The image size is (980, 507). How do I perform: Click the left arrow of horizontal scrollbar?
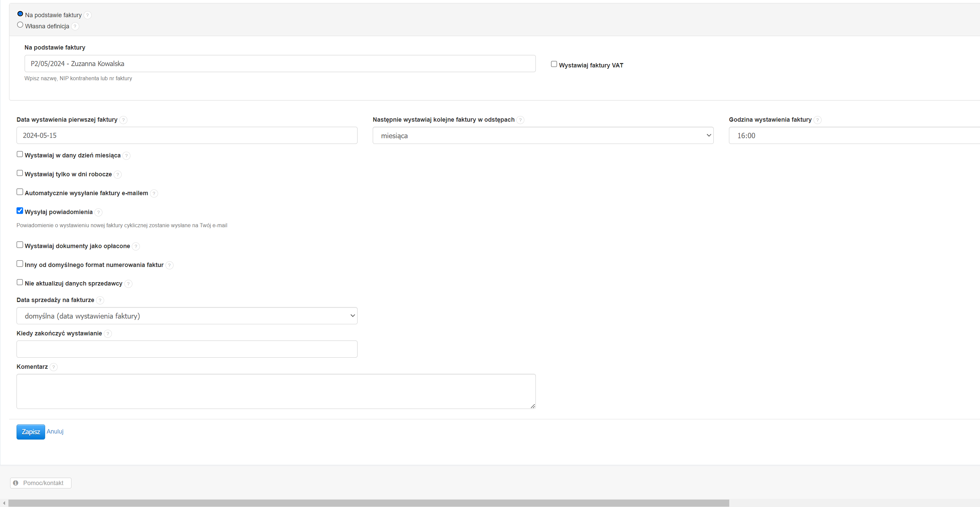click(x=4, y=503)
